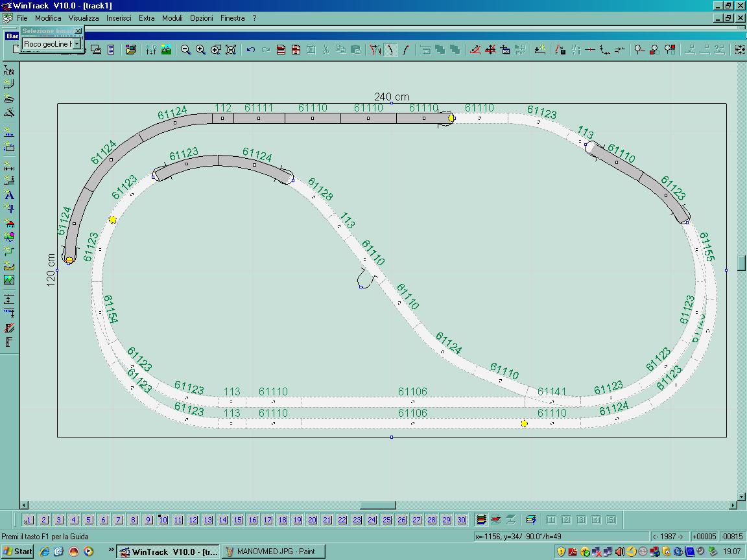747x560 pixels.
Task: Click the 240 cm dimension label
Action: click(x=392, y=97)
